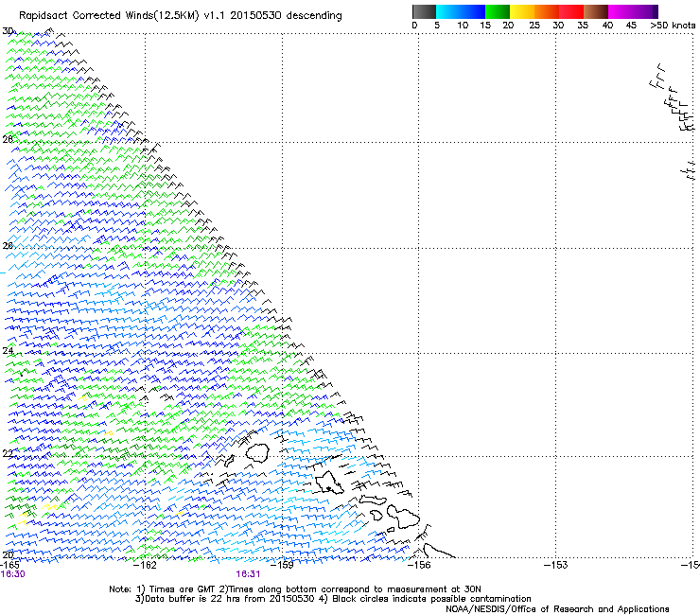The image size is (700, 615).
Task: Click the longitude label -165
Action: [9, 565]
